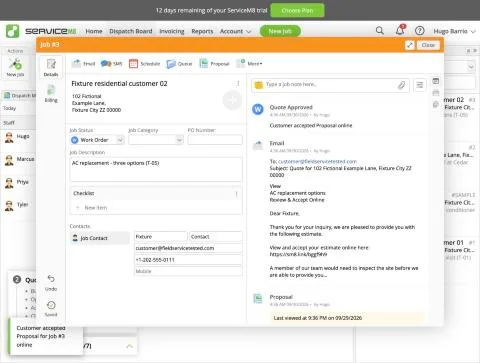Select staff member Marcus
Viewport: 480px width, 363px height.
tap(20, 160)
